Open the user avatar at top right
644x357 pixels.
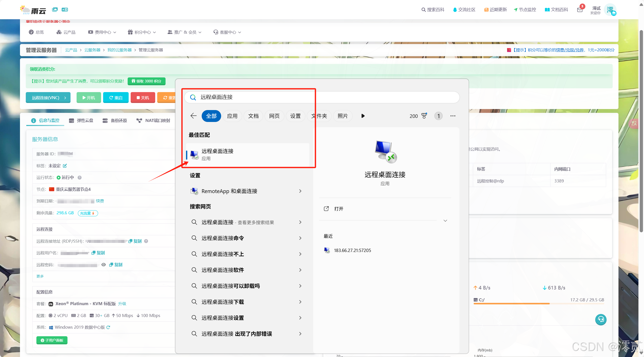coord(610,10)
